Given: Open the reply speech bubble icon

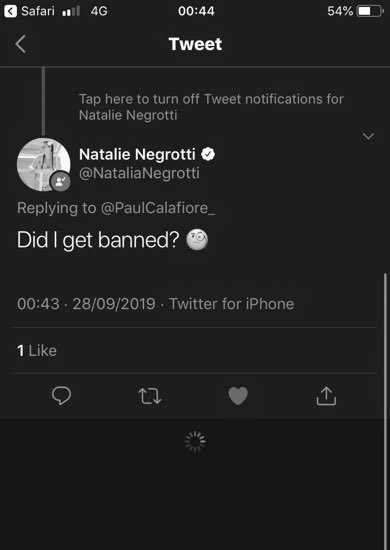Looking at the screenshot, I should pyautogui.click(x=61, y=396).
